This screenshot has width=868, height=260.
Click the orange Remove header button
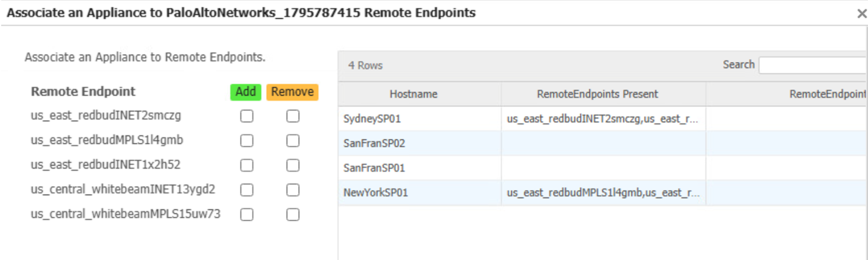click(292, 92)
